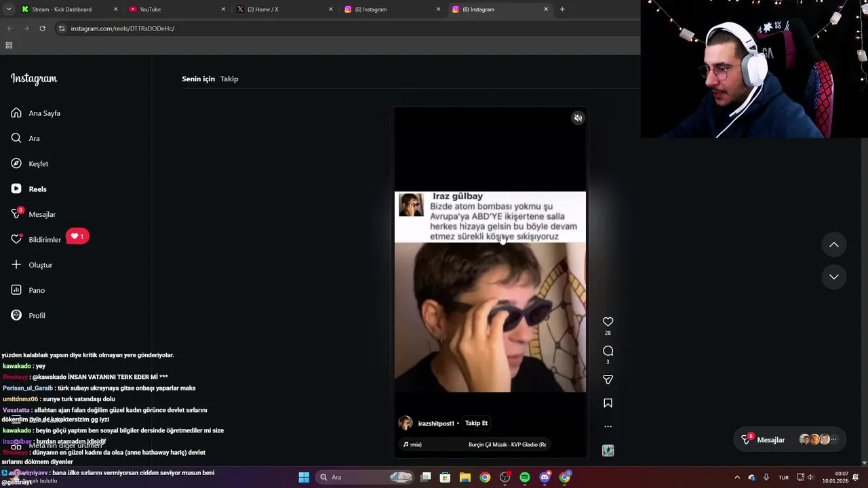868x488 pixels.
Task: Share the reel via send icon
Action: [608, 380]
